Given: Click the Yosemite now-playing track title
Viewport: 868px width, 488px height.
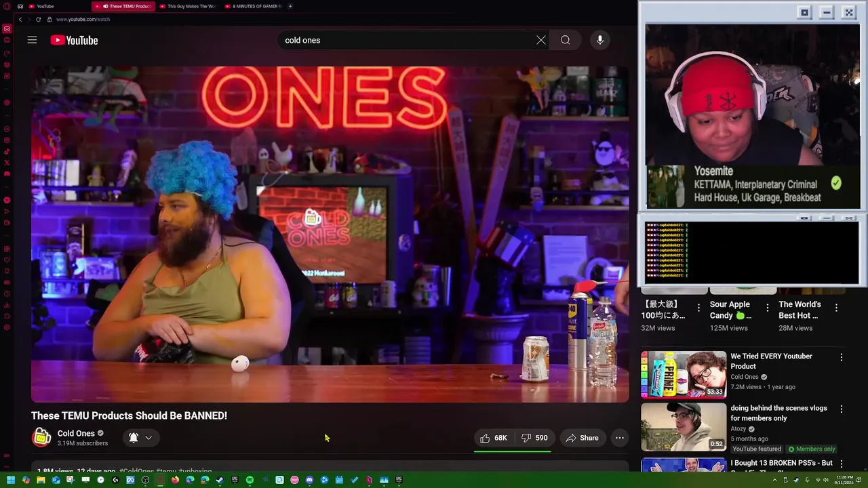Looking at the screenshot, I should click(713, 171).
